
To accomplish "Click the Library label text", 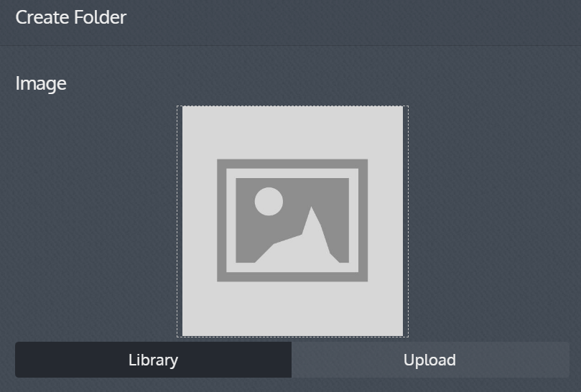I will [154, 360].
